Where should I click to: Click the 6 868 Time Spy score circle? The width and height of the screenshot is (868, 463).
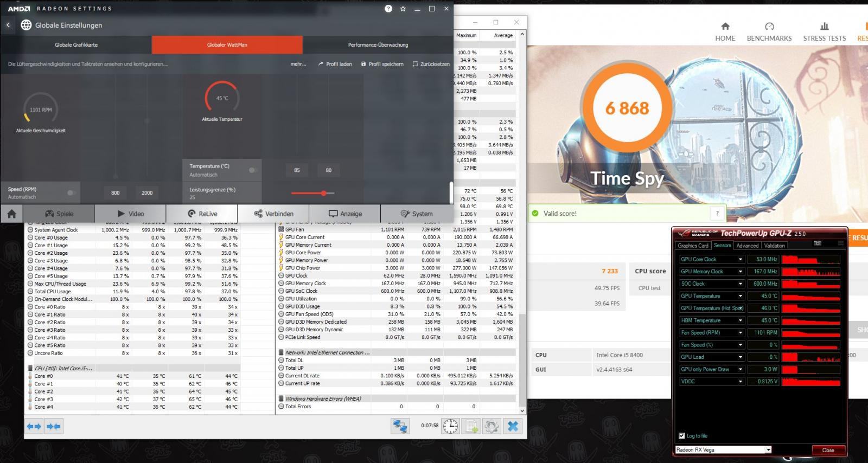point(627,108)
